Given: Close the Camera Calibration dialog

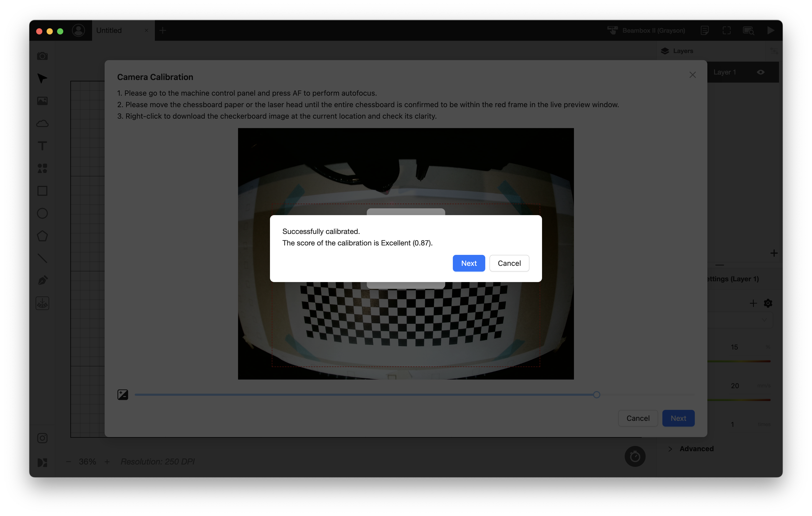Looking at the screenshot, I should tap(693, 75).
